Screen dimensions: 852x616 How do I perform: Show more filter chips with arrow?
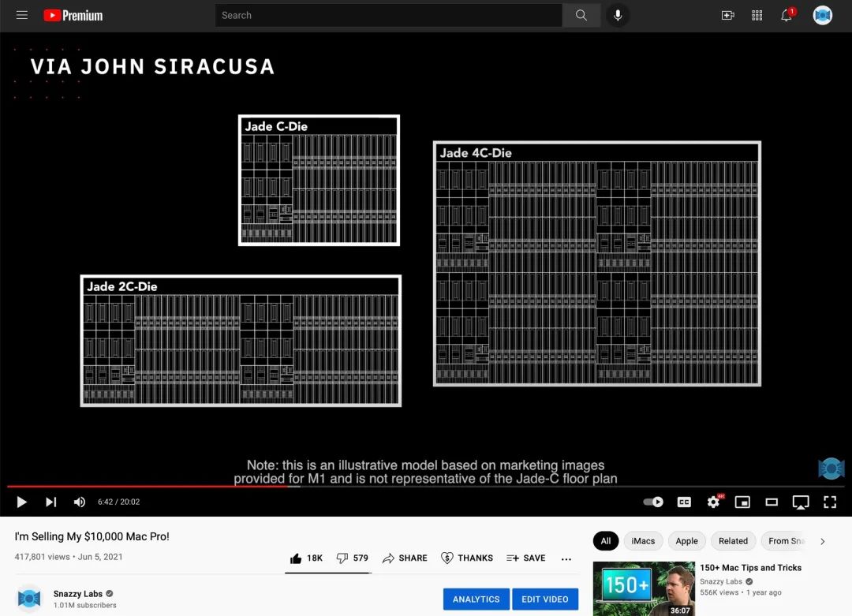(x=823, y=541)
